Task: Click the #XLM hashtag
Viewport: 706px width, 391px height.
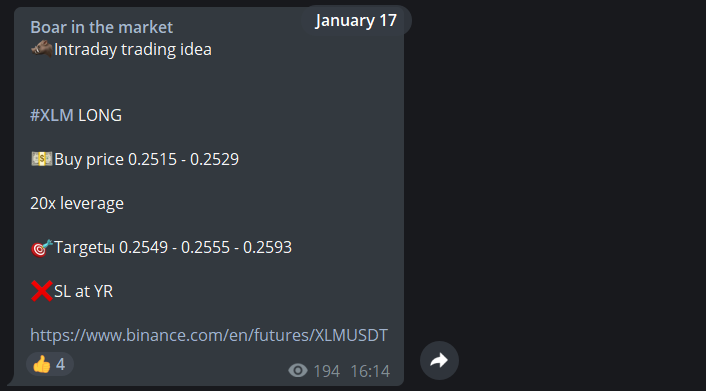Action: (52, 115)
